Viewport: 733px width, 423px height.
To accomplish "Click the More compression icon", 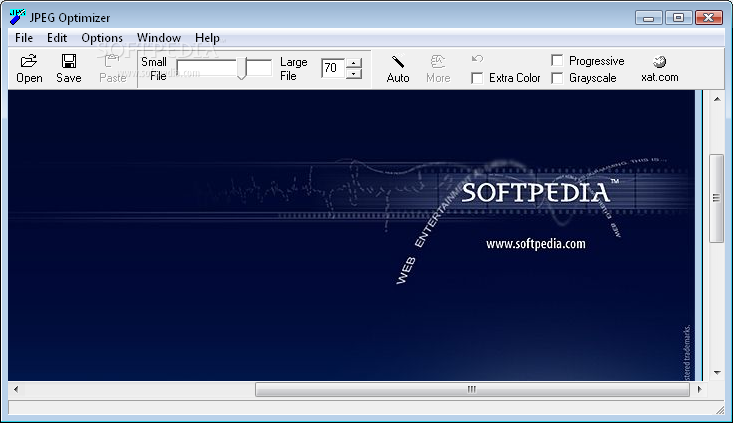I will (x=438, y=61).
